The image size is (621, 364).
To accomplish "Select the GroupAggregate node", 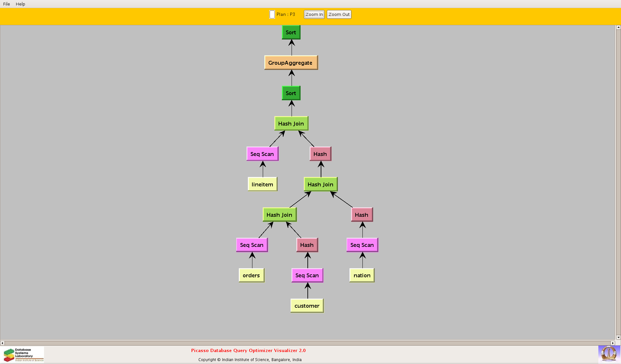I will click(x=291, y=63).
